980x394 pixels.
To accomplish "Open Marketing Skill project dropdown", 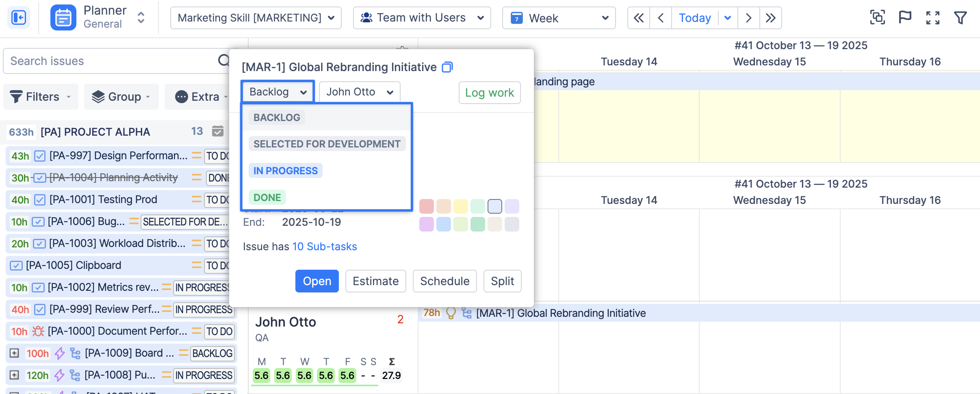I will [x=256, y=18].
